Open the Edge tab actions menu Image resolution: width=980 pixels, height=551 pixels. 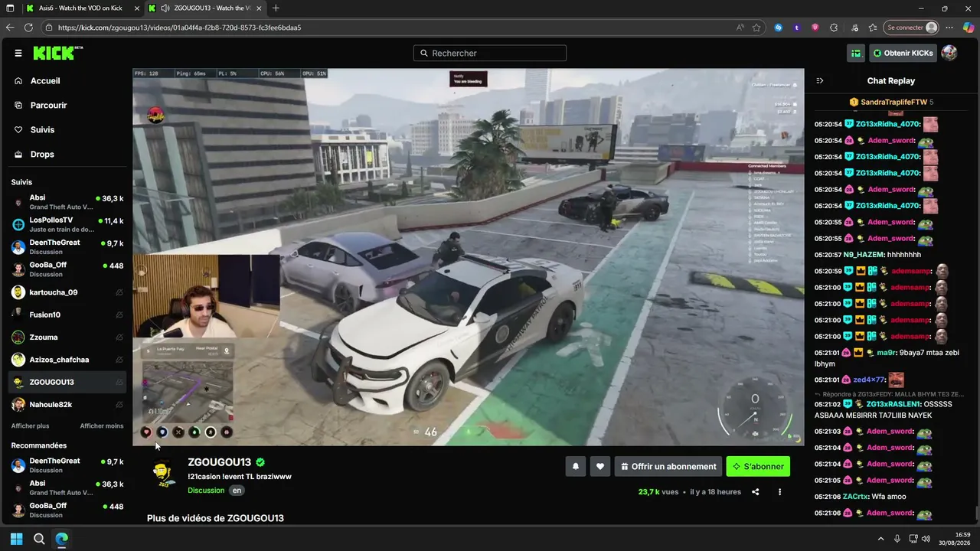tap(10, 8)
